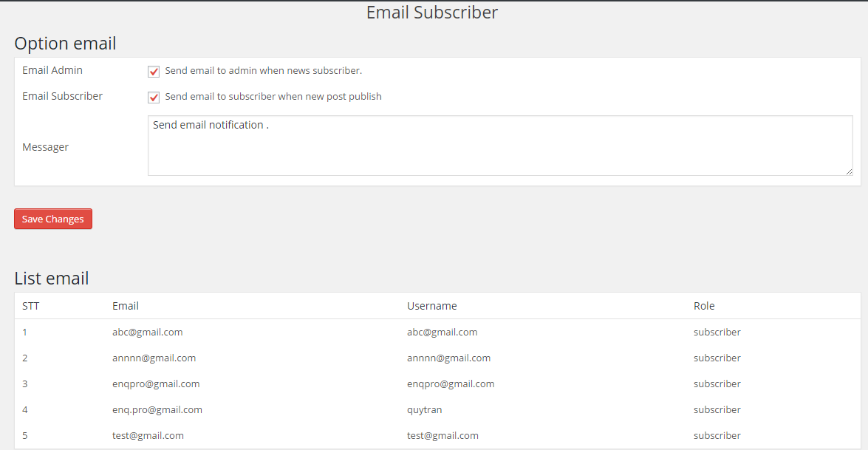Click subscriber role in row 1
This screenshot has height=450, width=868.
(x=717, y=332)
